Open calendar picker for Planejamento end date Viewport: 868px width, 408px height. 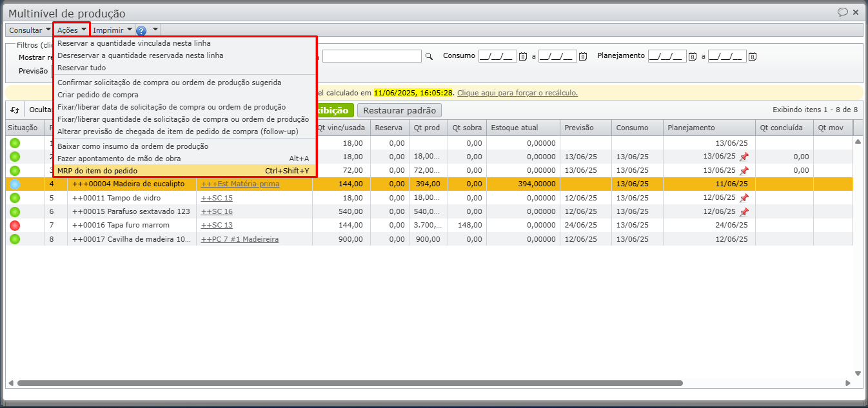click(753, 57)
